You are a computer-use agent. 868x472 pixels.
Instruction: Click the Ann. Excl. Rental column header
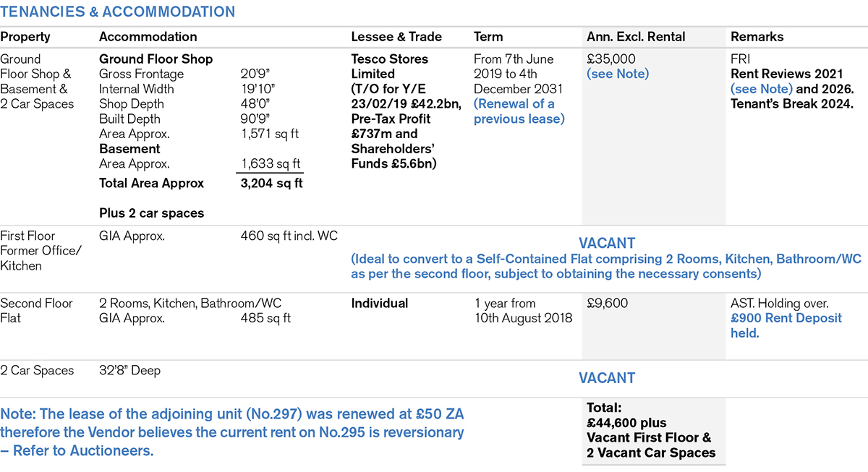click(x=636, y=37)
